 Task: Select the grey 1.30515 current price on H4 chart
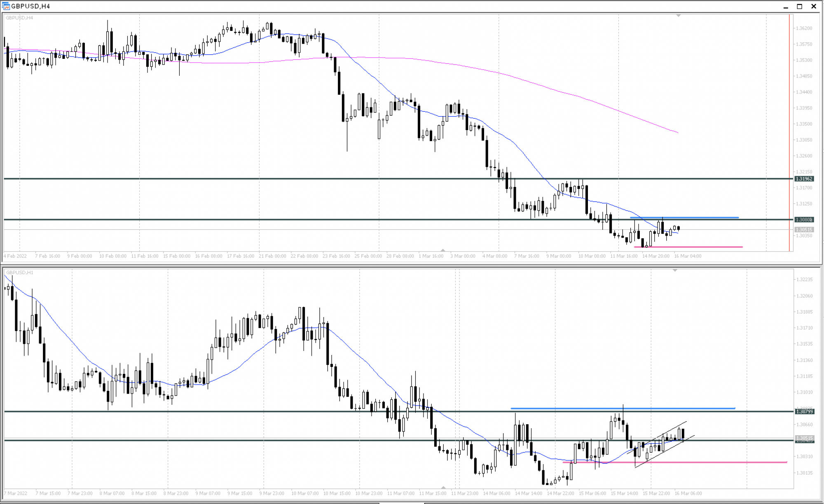click(x=804, y=230)
